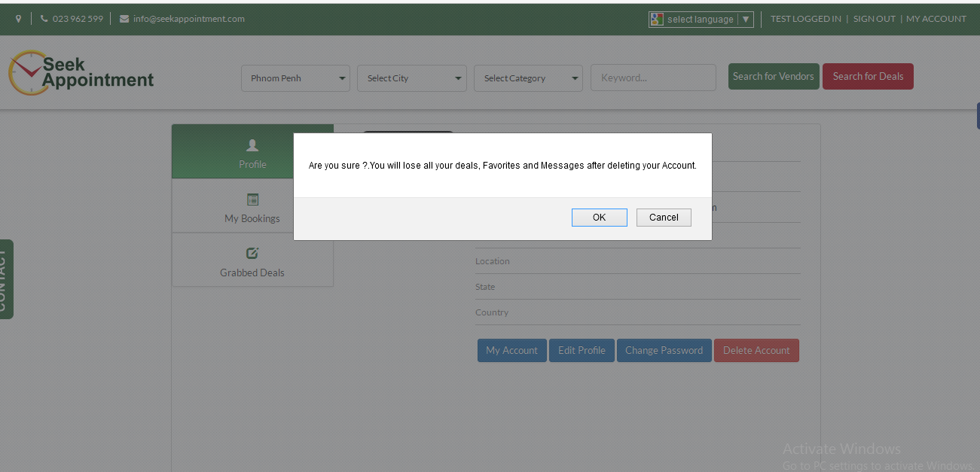Switch to the My Bookings tab
The height and width of the screenshot is (472, 980).
pyautogui.click(x=252, y=218)
